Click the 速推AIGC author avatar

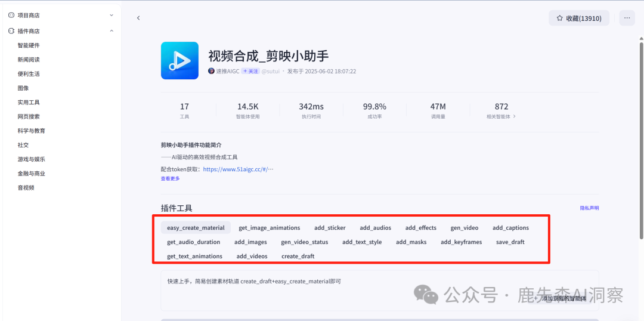click(212, 71)
